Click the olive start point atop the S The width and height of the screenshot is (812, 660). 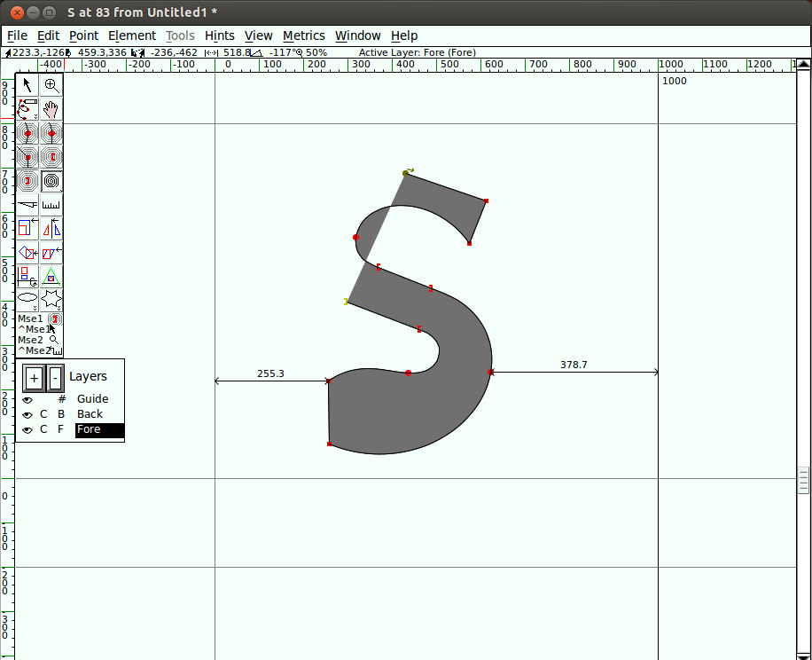pos(405,174)
